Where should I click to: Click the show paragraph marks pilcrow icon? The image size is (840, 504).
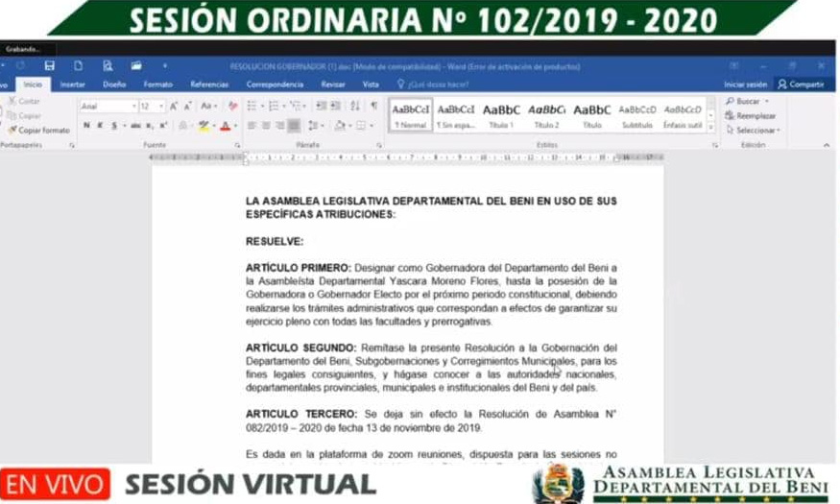pyautogui.click(x=373, y=106)
